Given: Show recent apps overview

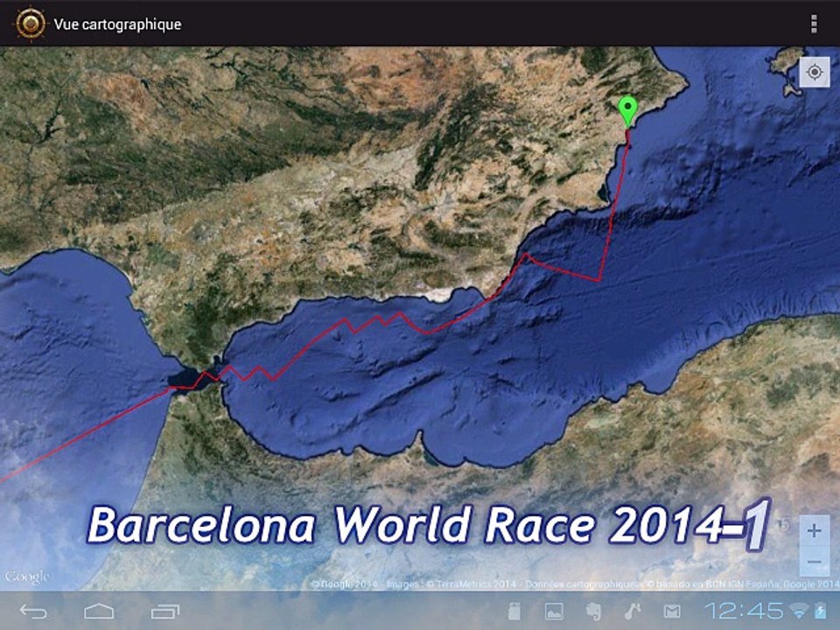Looking at the screenshot, I should pyautogui.click(x=165, y=612).
